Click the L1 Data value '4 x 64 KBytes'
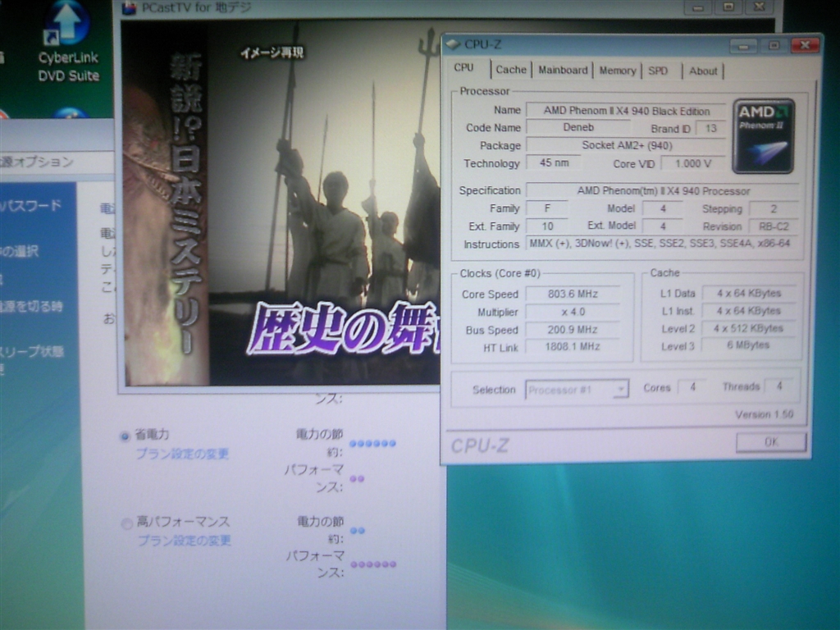The height and width of the screenshot is (630, 840). [x=748, y=293]
